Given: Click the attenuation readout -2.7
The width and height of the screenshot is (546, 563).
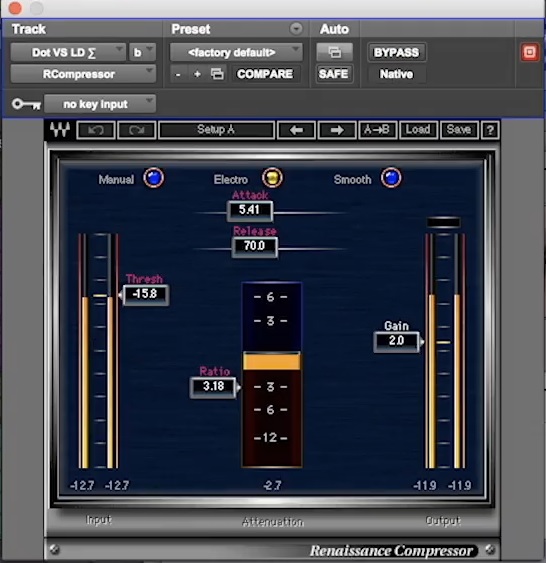Looking at the screenshot, I should tap(272, 485).
